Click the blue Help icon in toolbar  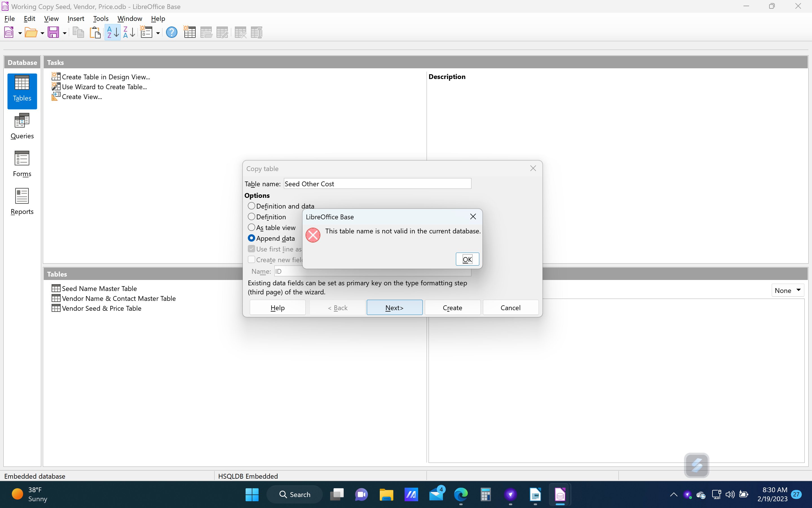(171, 32)
